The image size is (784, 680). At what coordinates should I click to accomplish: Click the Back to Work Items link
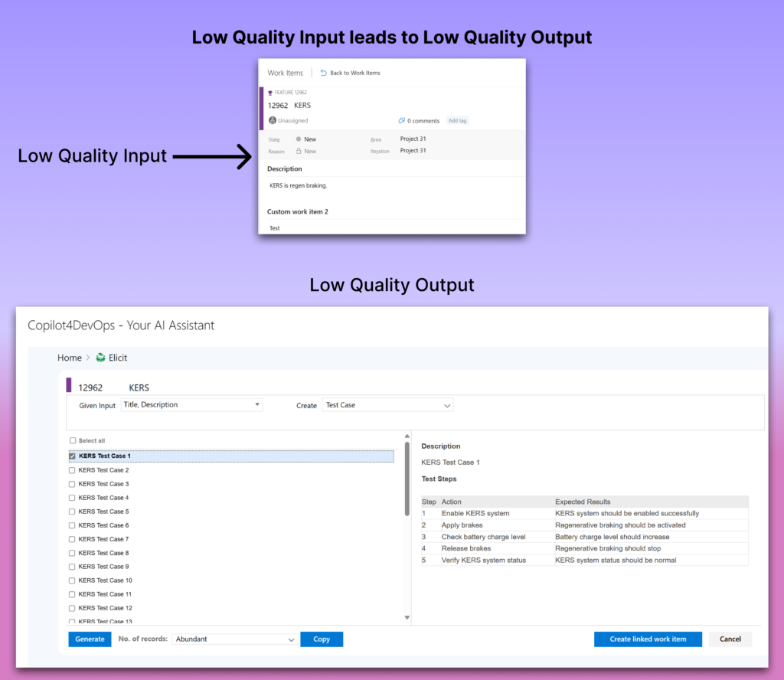coord(355,73)
